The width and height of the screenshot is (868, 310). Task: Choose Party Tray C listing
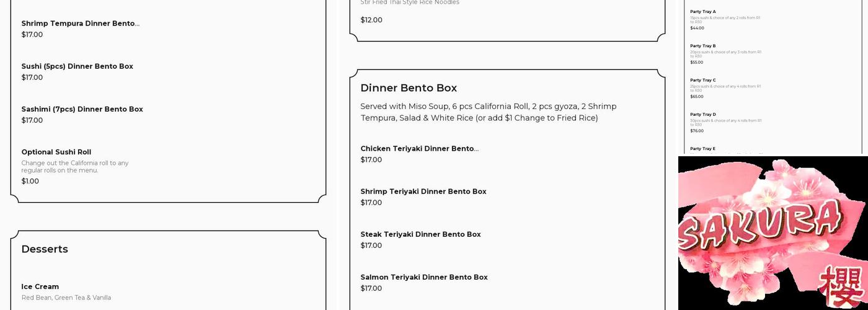pyautogui.click(x=703, y=80)
